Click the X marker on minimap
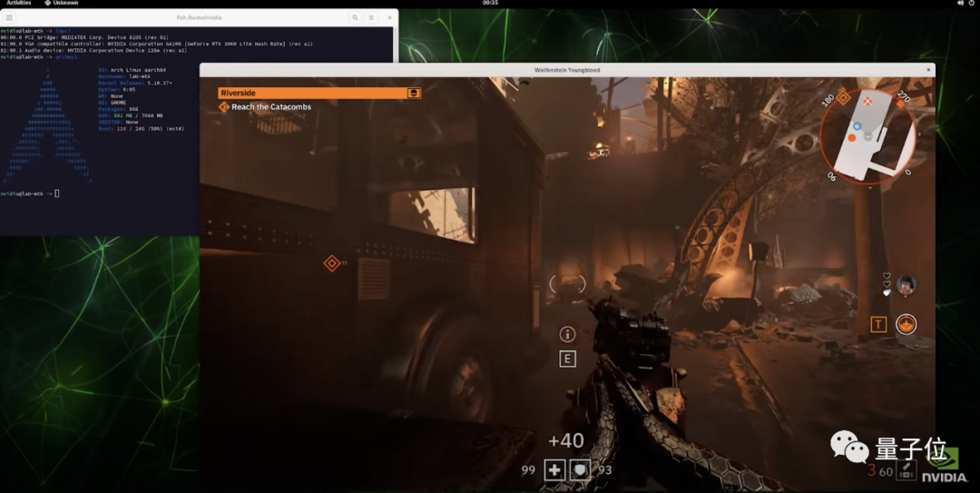This screenshot has width=980, height=493. coord(867,101)
